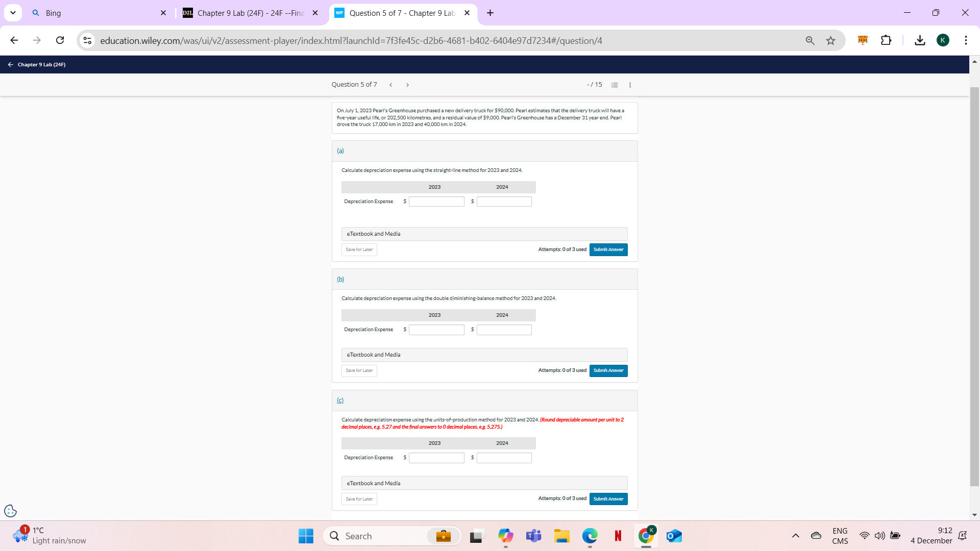Screen dimensions: 980x551
Task: Expand the eTextbook and Media panel in part (c)
Action: (x=484, y=483)
